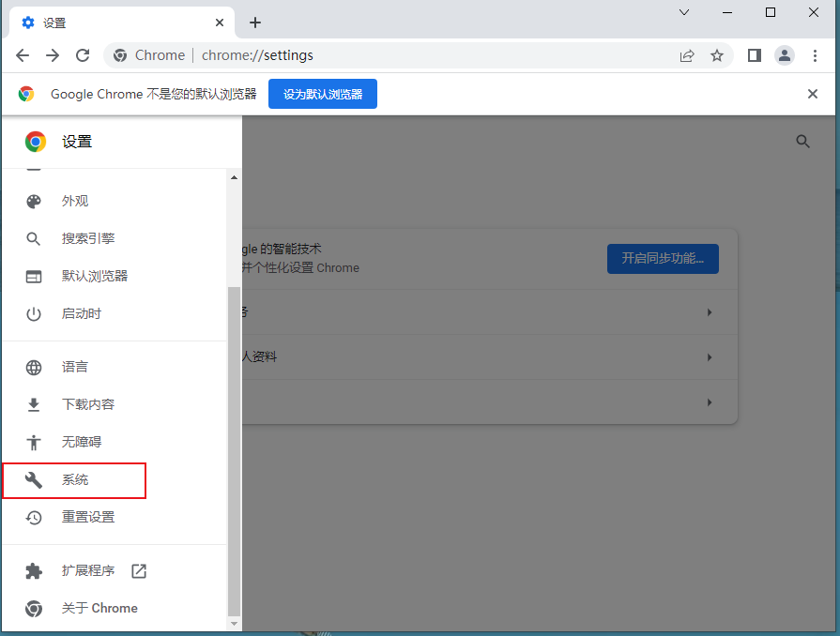Bookmark this page with the star icon
The height and width of the screenshot is (636, 840).
[717, 55]
